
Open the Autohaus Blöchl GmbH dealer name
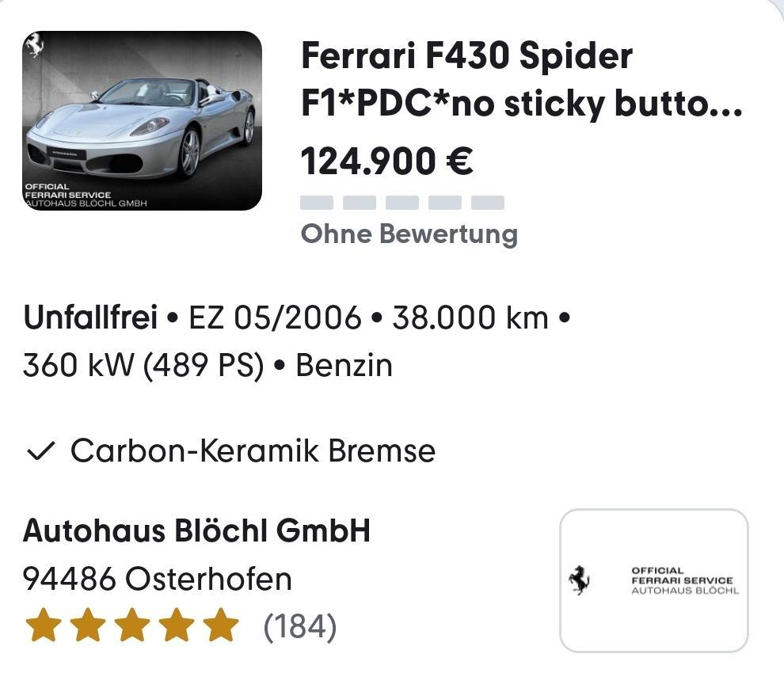click(x=196, y=531)
